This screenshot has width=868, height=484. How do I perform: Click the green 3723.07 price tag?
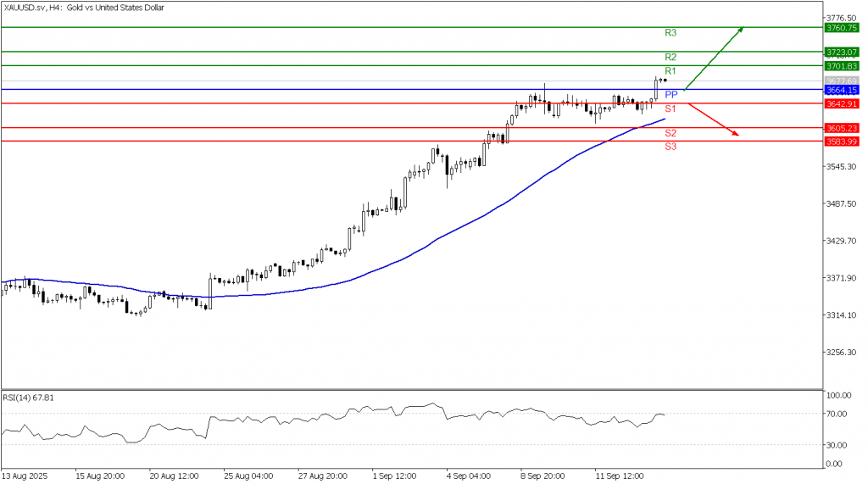point(842,53)
